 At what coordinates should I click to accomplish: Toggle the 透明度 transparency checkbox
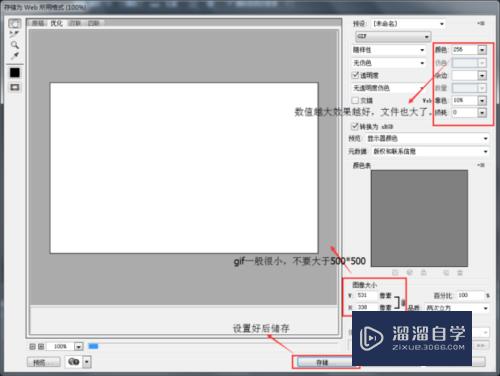(x=355, y=75)
